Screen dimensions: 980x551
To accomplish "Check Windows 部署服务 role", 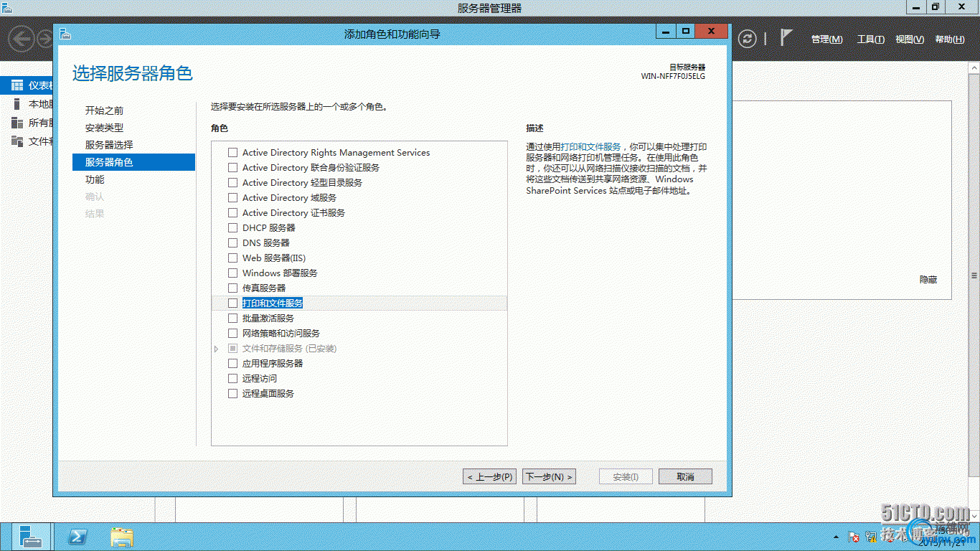I will [232, 273].
